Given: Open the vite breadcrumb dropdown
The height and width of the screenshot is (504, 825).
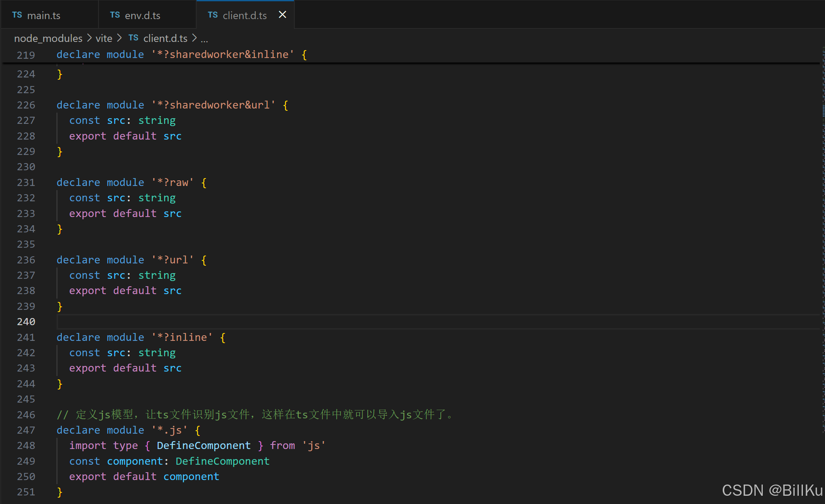Looking at the screenshot, I should (x=104, y=38).
